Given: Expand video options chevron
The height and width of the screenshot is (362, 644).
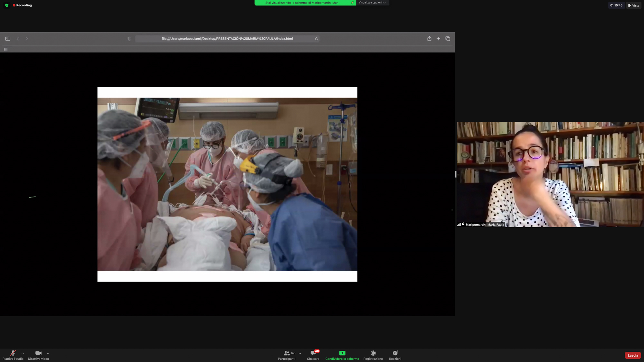Looking at the screenshot, I should click(x=48, y=353).
